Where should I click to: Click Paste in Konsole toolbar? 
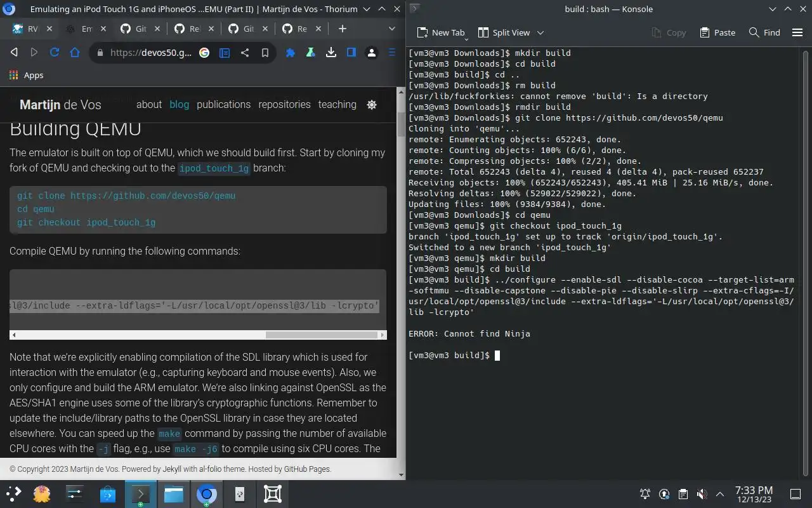717,32
